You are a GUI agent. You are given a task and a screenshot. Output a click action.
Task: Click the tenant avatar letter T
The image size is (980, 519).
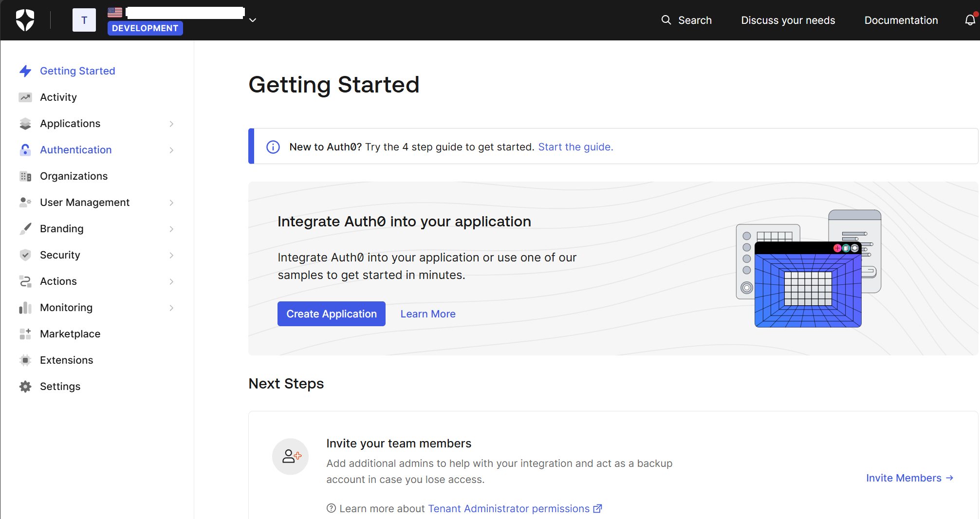click(x=84, y=20)
